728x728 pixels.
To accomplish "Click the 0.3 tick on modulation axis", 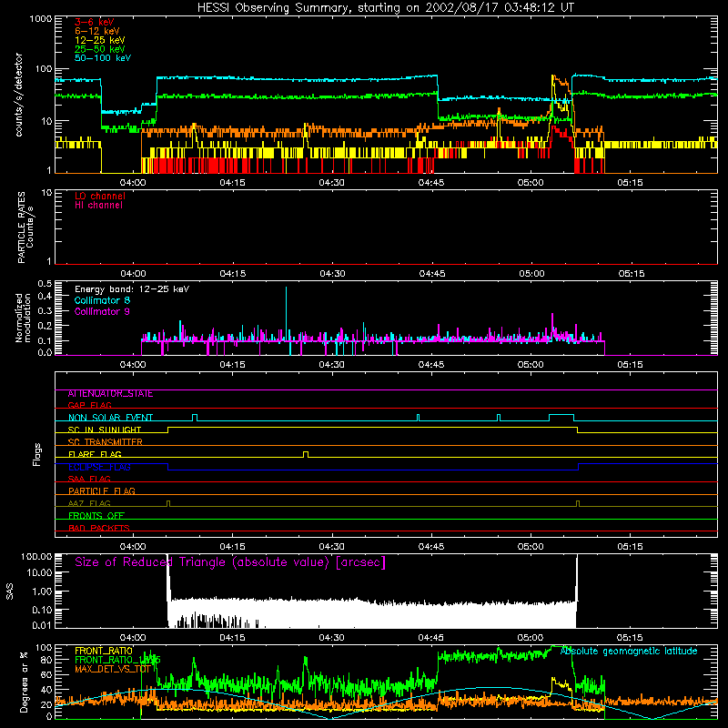I will pyautogui.click(x=45, y=310).
